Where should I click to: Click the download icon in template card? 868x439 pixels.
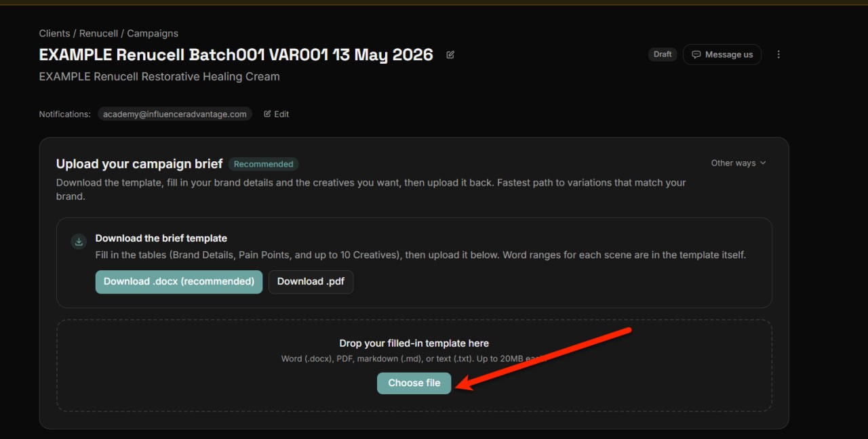[79, 241]
